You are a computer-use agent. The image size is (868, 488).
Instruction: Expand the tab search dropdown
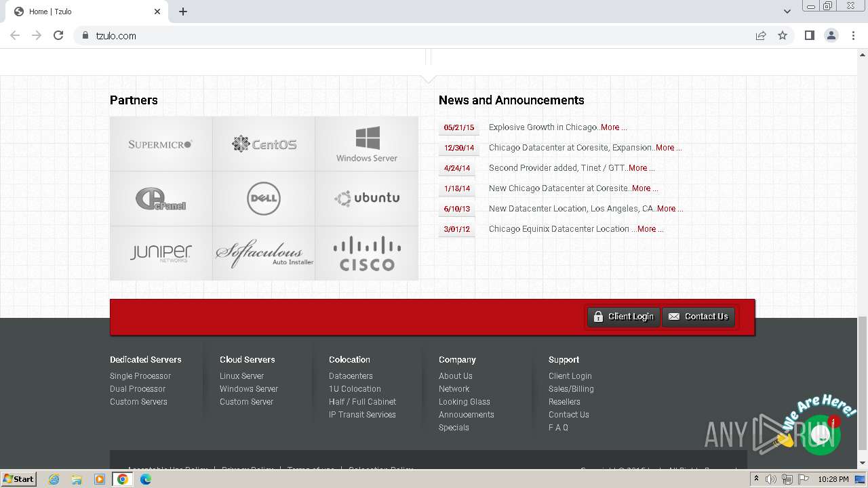[787, 12]
